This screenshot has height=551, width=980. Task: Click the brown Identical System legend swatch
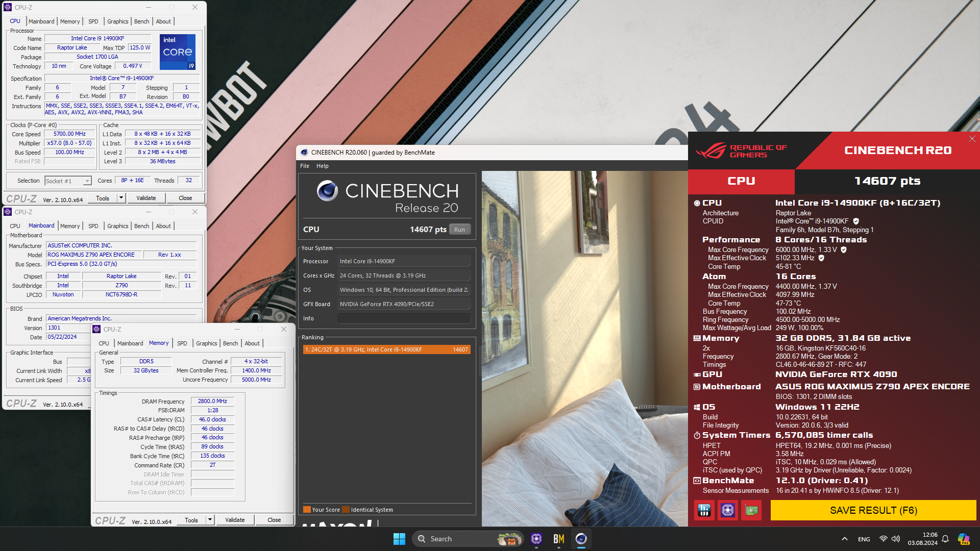(x=346, y=510)
